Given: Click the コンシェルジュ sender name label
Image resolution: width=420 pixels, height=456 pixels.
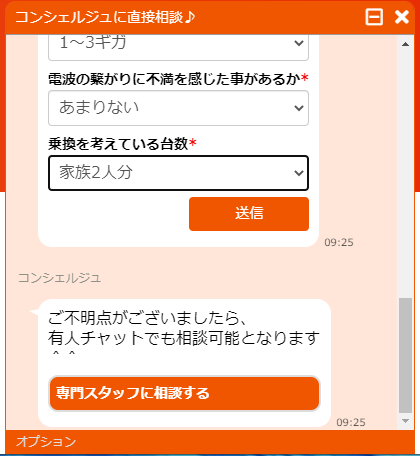Looking at the screenshot, I should [59, 278].
